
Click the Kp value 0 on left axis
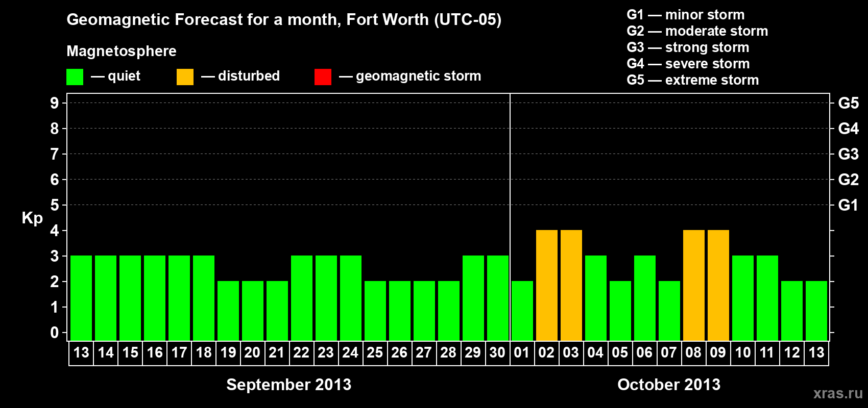(55, 333)
